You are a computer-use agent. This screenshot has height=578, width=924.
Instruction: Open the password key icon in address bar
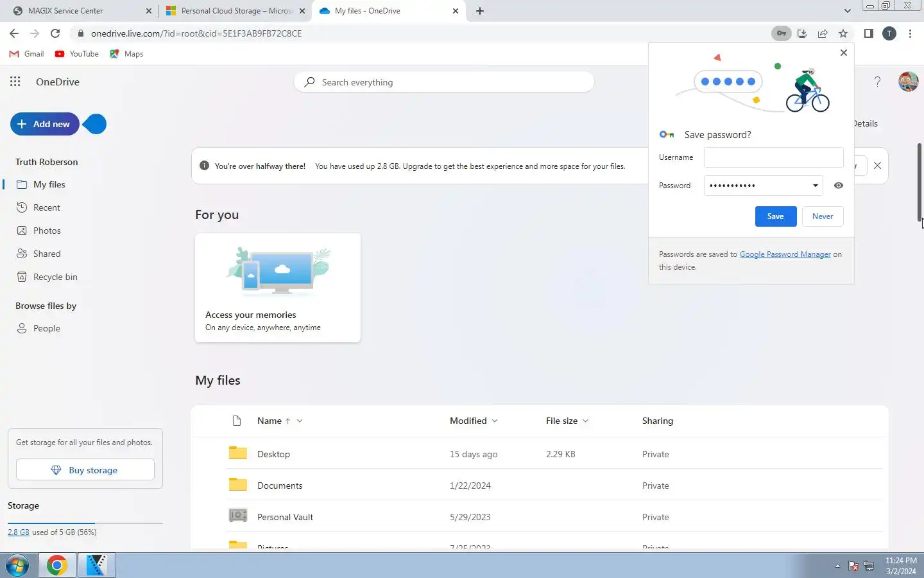coord(781,33)
